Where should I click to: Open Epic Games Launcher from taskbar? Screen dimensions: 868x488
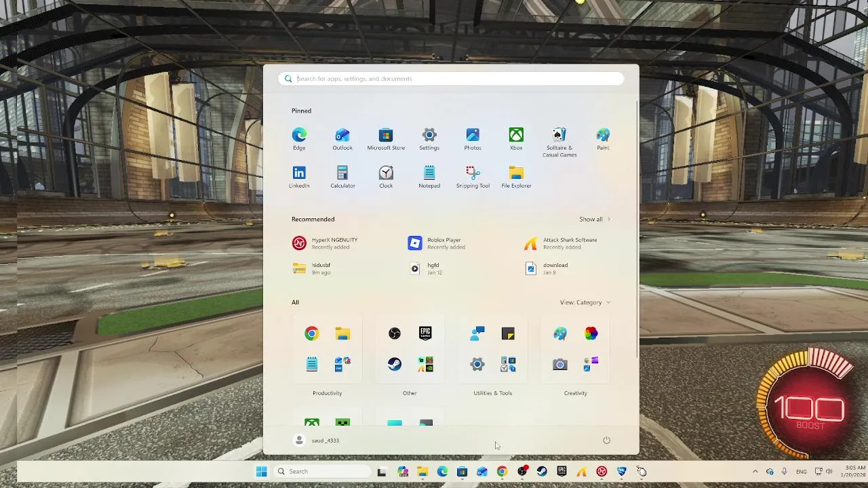(x=562, y=472)
